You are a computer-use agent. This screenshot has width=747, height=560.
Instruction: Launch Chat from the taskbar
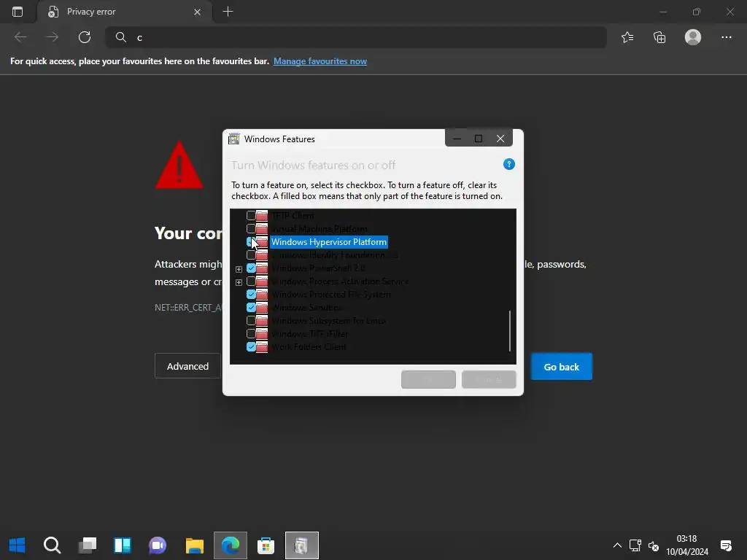click(x=158, y=545)
